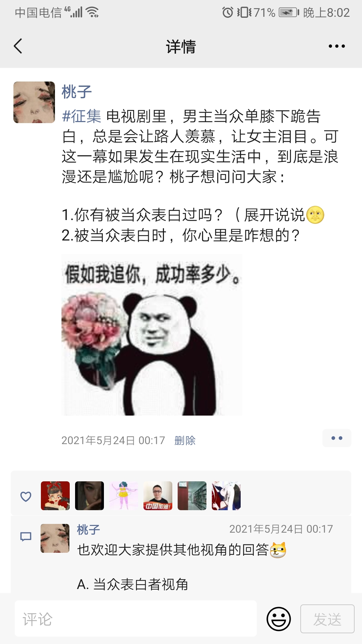Tap the liker avatar with 中国加油 banner
The height and width of the screenshot is (644, 362).
(158, 496)
